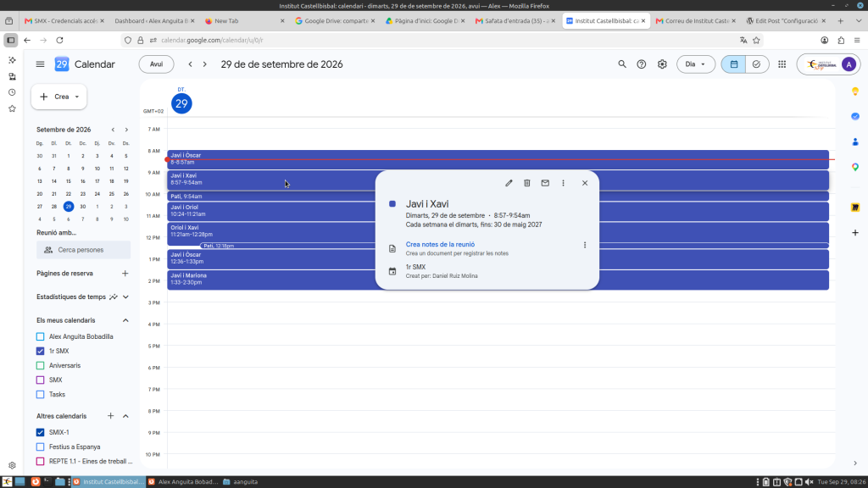Email guests via the envelope icon
Image resolution: width=868 pixels, height=488 pixels.
545,183
